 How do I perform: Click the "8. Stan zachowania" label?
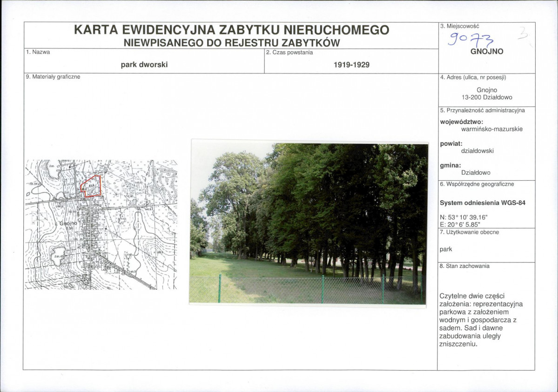465,266
